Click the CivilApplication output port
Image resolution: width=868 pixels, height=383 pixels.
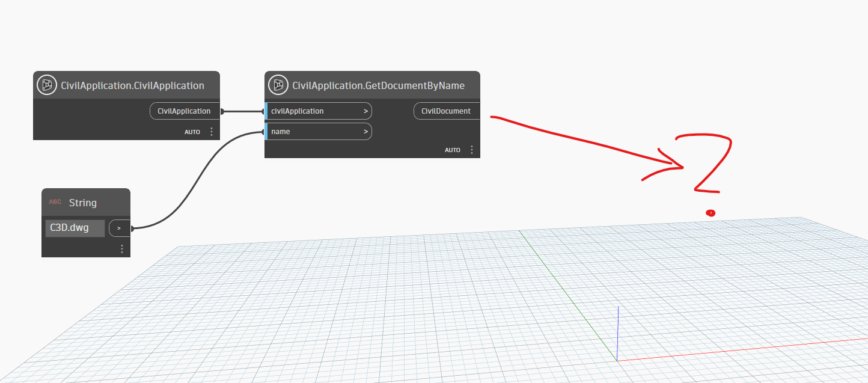(185, 111)
